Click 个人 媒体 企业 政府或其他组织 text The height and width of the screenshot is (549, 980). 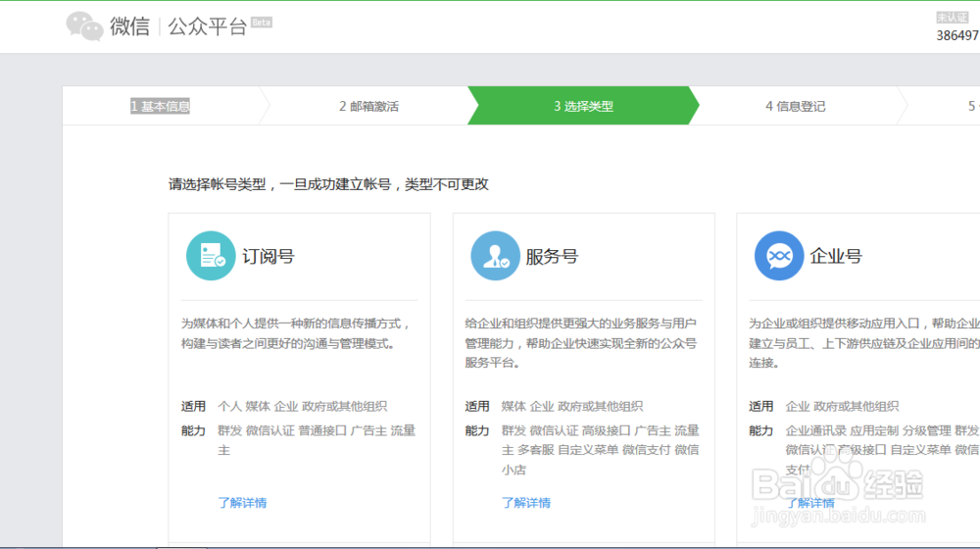click(303, 407)
